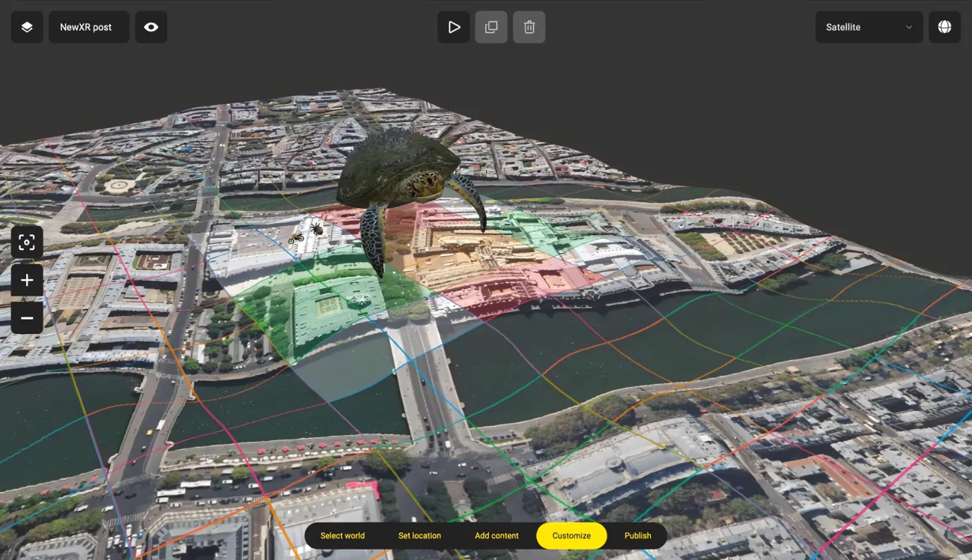Click the Publish button
Viewport: 972px width, 560px height.
637,535
